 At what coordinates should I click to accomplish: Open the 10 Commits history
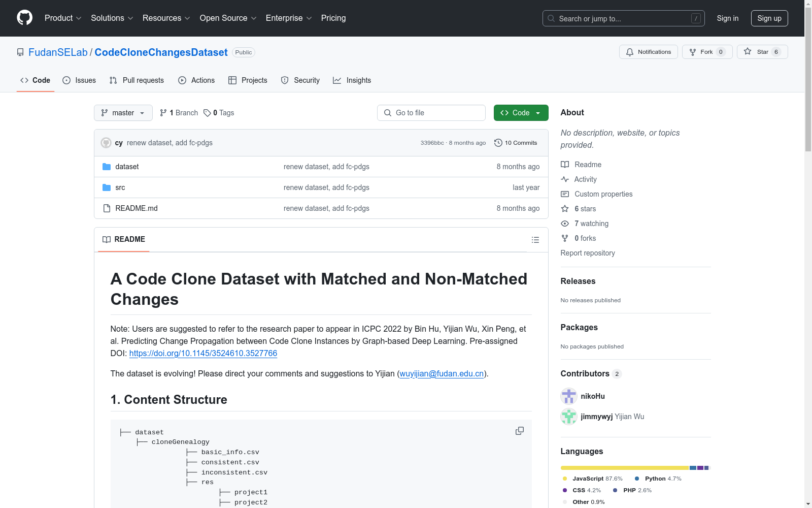(516, 143)
